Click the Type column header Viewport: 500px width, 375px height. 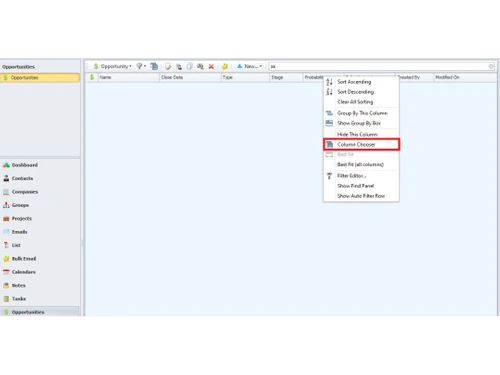click(245, 77)
